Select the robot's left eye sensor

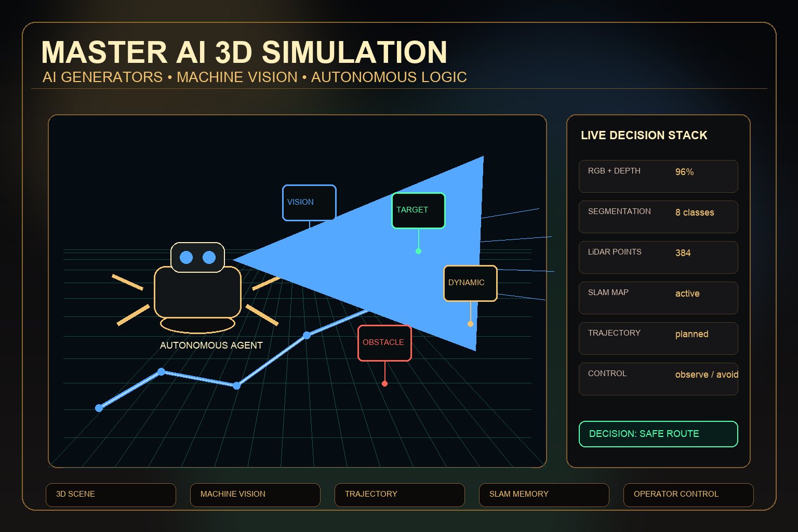[186, 257]
